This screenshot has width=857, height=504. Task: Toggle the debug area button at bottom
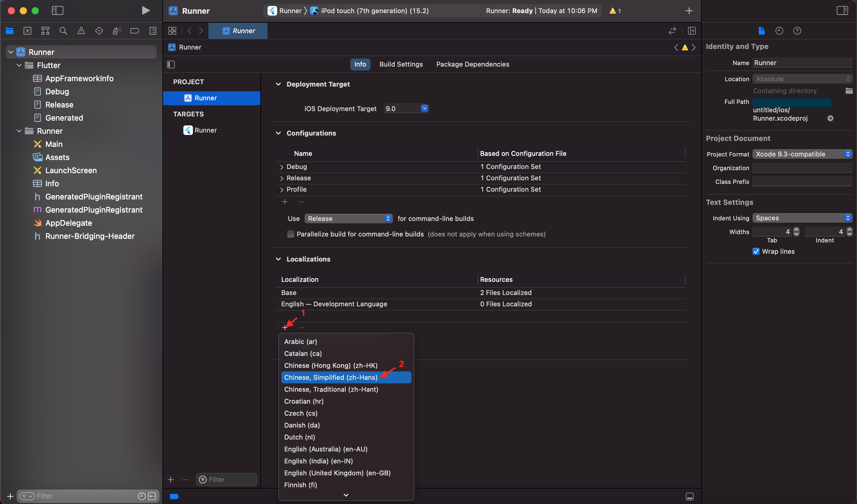coord(690,497)
